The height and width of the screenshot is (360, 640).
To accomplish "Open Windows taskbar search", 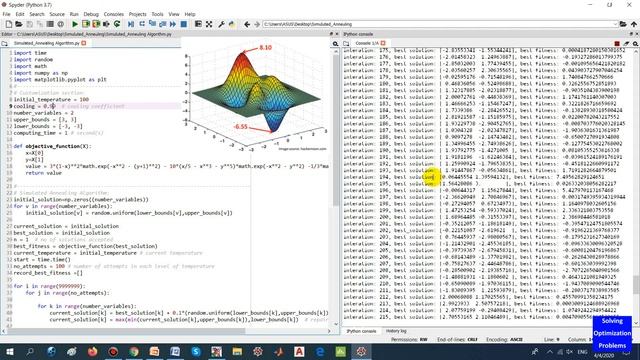I will click(30, 351).
